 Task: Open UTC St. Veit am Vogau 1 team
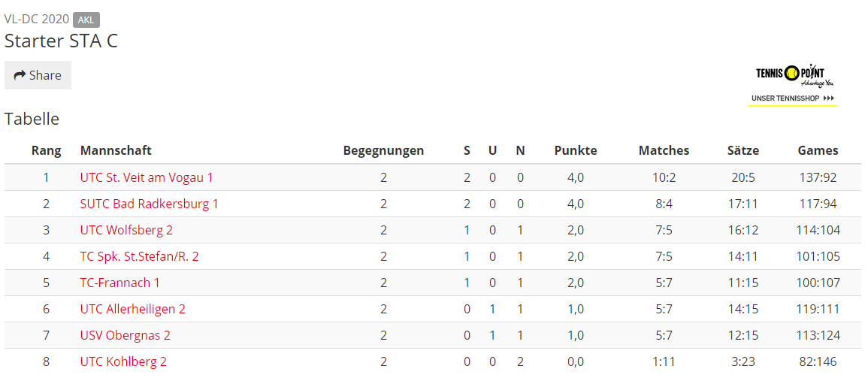click(x=147, y=177)
